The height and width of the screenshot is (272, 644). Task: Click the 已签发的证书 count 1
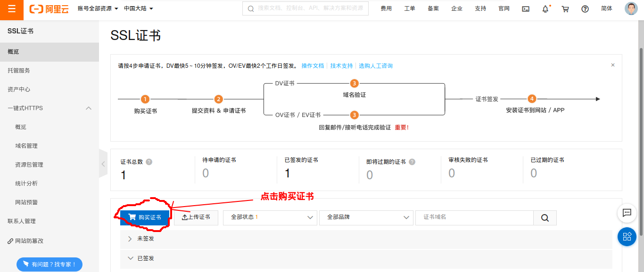tap(287, 173)
